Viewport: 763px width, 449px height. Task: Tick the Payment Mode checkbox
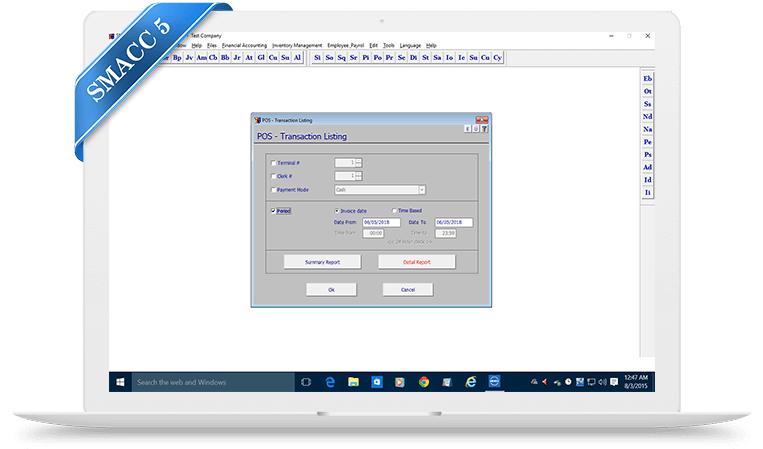273,189
